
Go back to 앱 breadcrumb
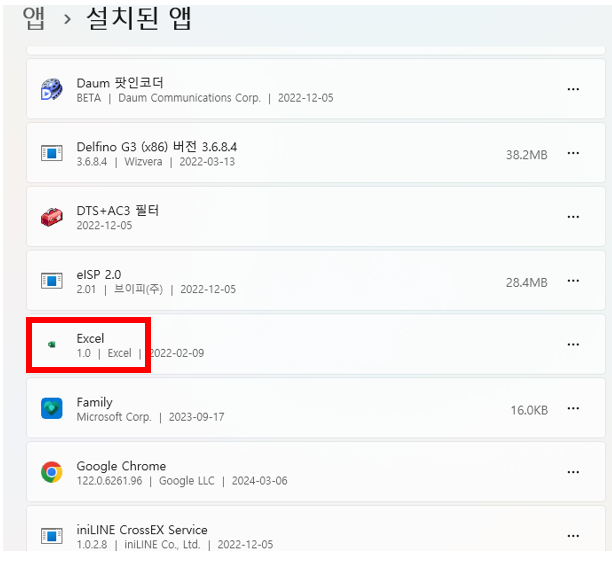click(34, 18)
